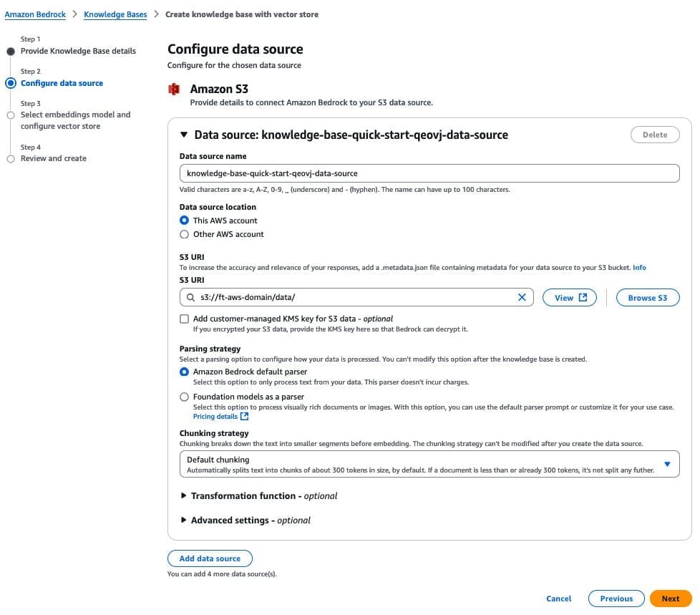Open the Amazon Bedrock breadcrumb
This screenshot has width=700, height=615.
tap(35, 14)
